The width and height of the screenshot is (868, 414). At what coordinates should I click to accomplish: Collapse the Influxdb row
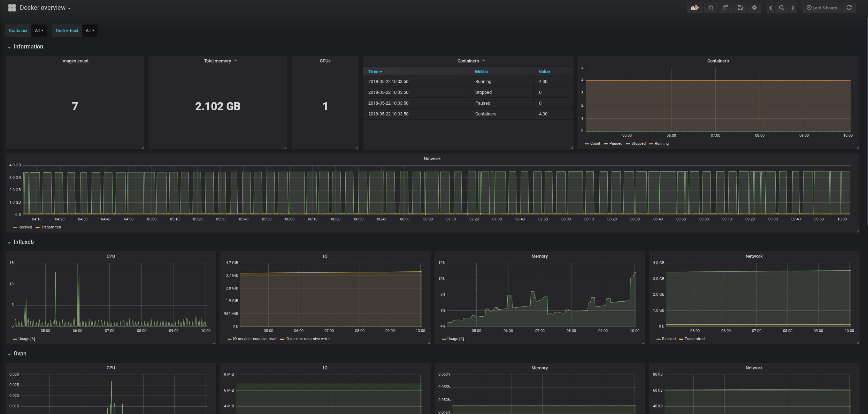(23, 242)
